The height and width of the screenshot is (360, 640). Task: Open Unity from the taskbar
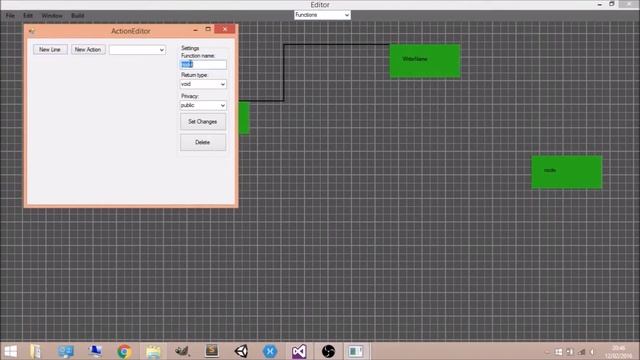click(x=241, y=351)
